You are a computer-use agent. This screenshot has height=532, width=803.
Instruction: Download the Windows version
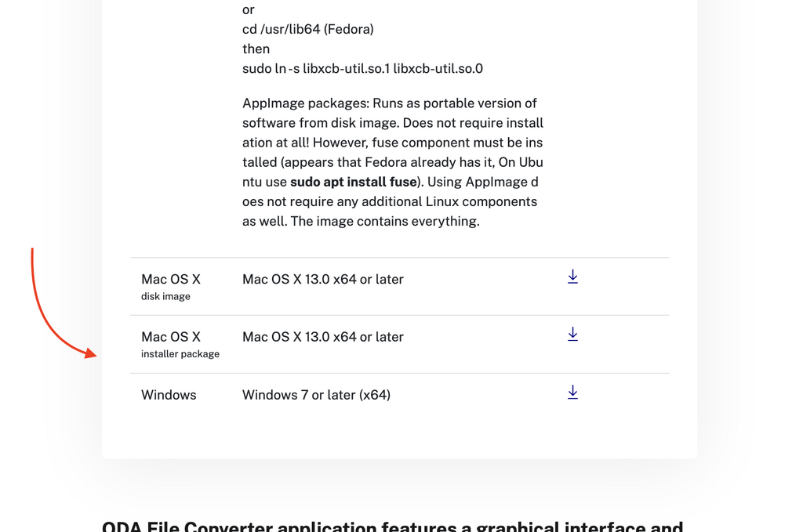pyautogui.click(x=572, y=393)
